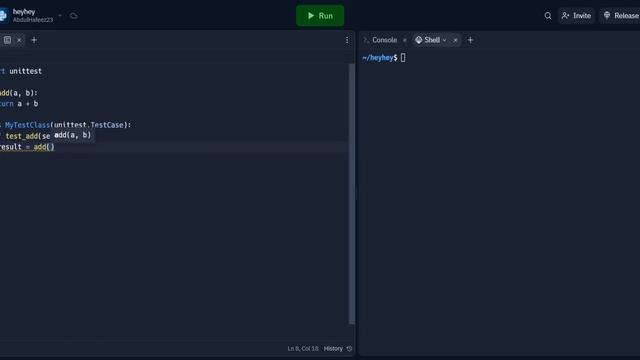Click the Shell tab icon
The height and width of the screenshot is (360, 640).
coord(418,40)
